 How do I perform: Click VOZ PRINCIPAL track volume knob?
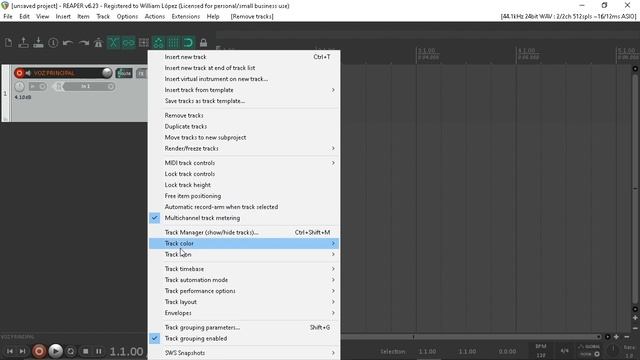click(107, 73)
